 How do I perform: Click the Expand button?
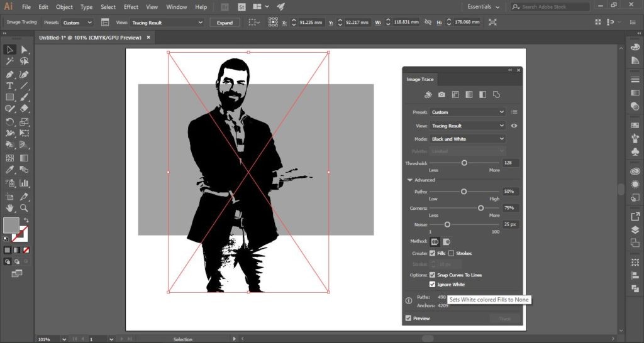(225, 23)
